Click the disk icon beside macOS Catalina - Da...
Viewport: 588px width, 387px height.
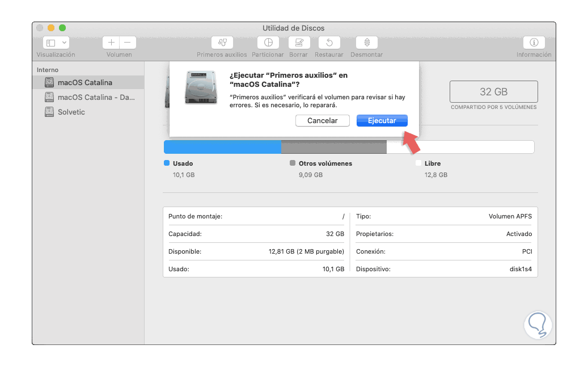[49, 97]
